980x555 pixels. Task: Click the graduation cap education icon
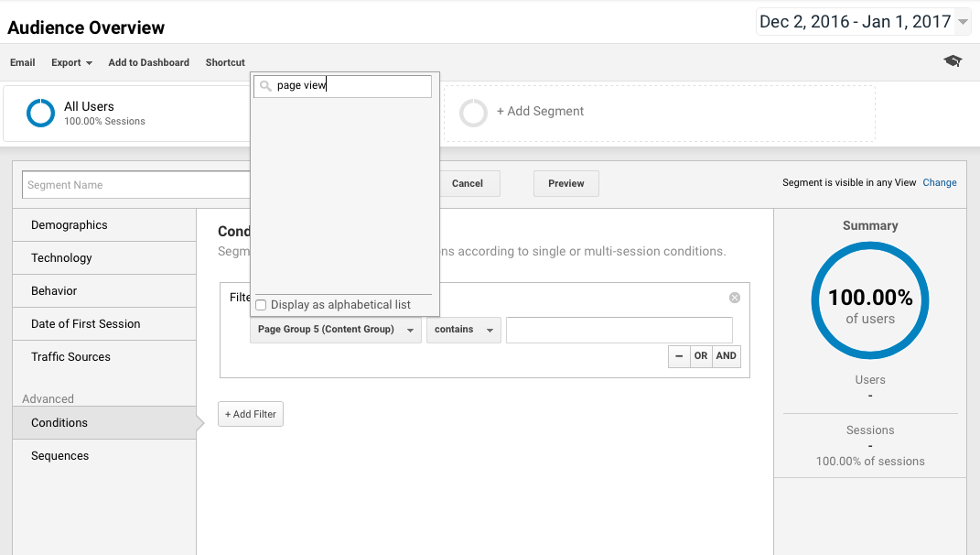click(x=953, y=61)
